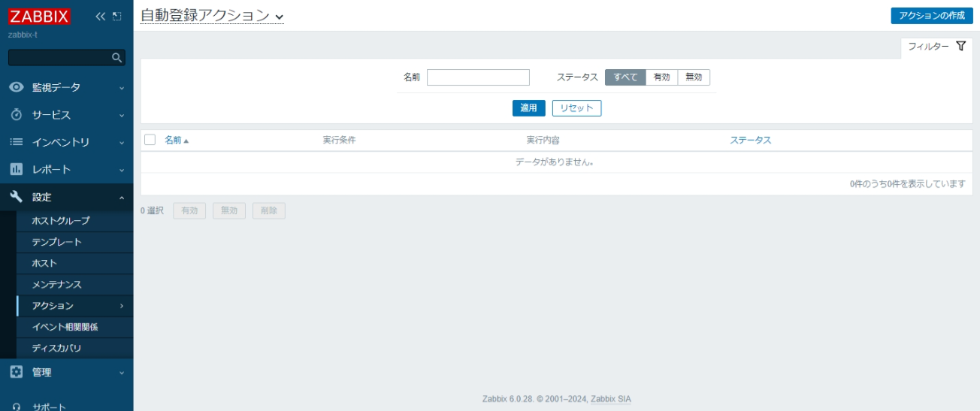The image size is (980, 411).
Task: Click the 適用 filter button
Action: pyautogui.click(x=529, y=108)
